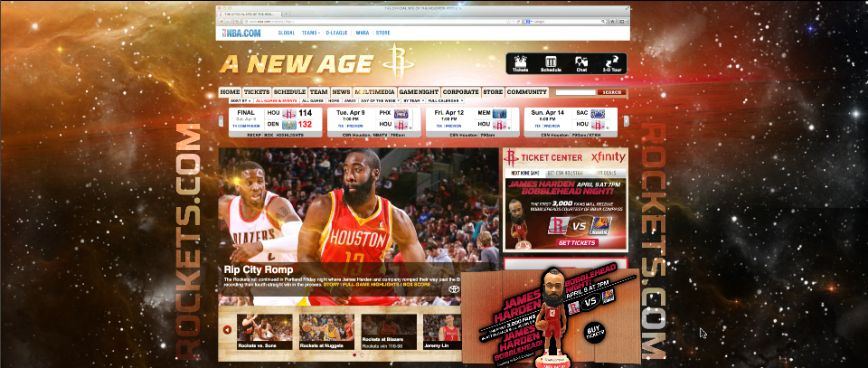This screenshot has width=868, height=368.
Task: Open the TEAM menu tab
Action: point(319,92)
